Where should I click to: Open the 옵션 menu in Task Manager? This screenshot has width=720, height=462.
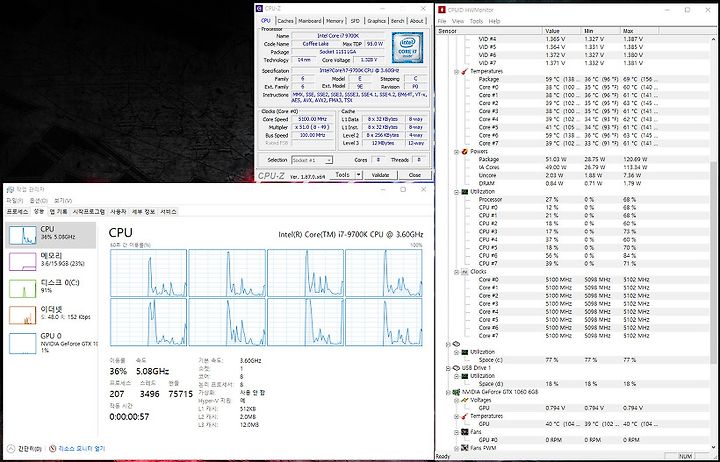tap(39, 201)
